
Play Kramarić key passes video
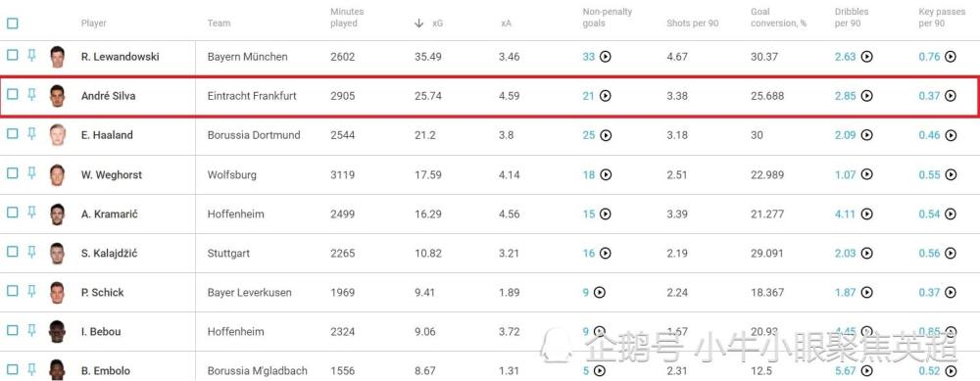click(950, 214)
